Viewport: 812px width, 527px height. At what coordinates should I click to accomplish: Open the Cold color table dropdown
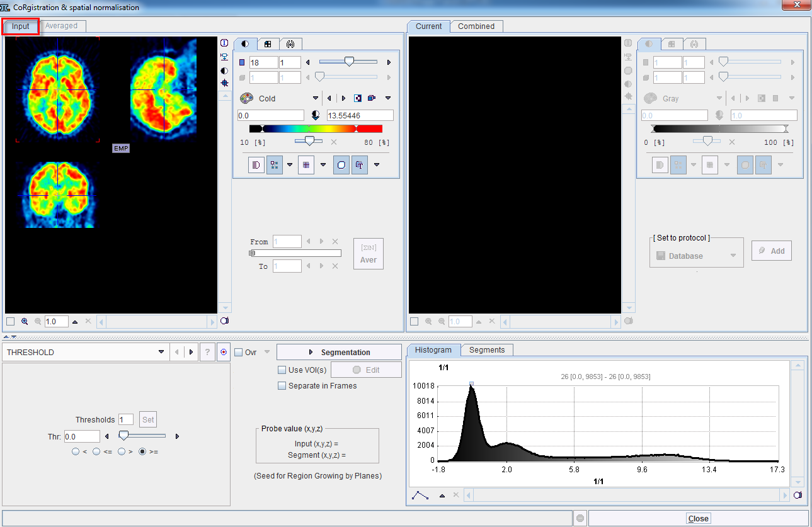pyautogui.click(x=316, y=98)
